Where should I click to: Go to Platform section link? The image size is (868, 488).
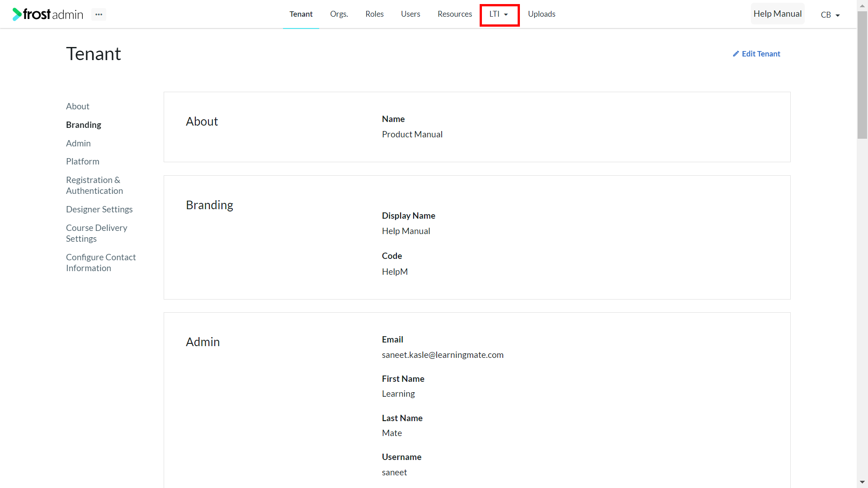coord(83,161)
